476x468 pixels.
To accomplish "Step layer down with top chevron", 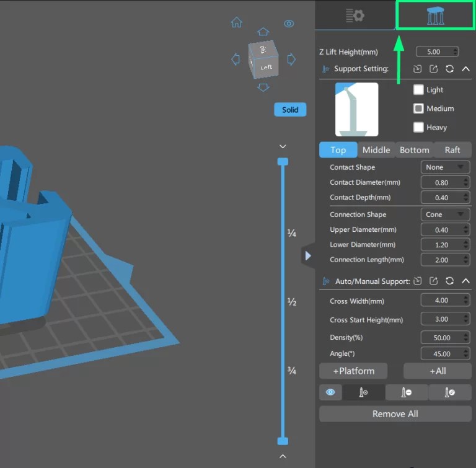I will coord(283,146).
